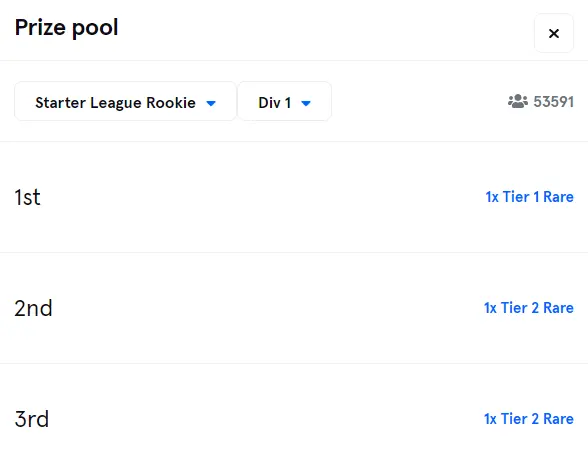Open the 1x Tier 1 Rare reward
Image resolution: width=588 pixels, height=471 pixels.
click(x=530, y=197)
